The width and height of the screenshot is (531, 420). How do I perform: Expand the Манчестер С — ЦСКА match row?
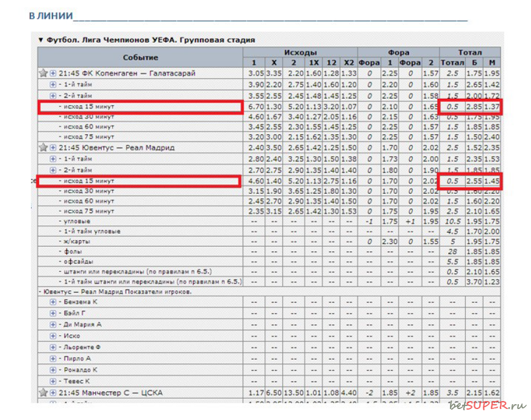pos(53,393)
